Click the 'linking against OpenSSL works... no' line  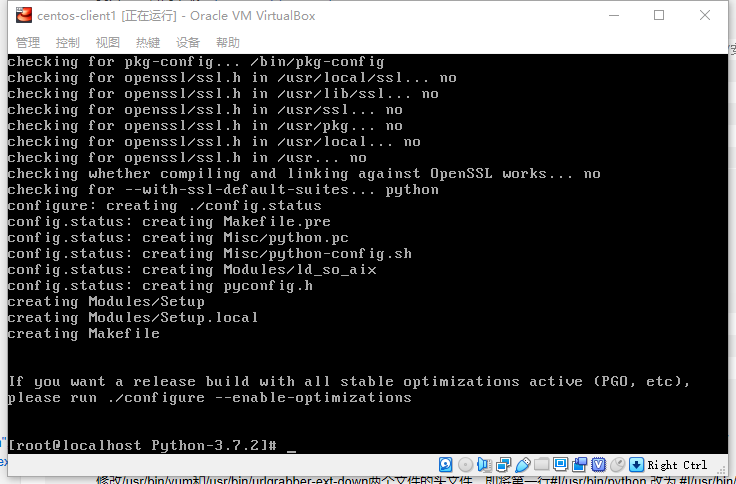point(304,174)
